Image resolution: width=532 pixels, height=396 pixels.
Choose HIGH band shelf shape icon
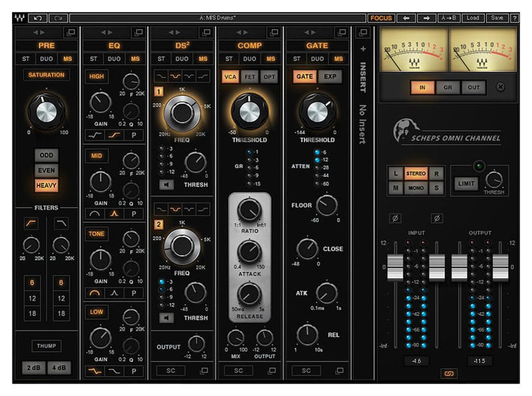click(114, 135)
